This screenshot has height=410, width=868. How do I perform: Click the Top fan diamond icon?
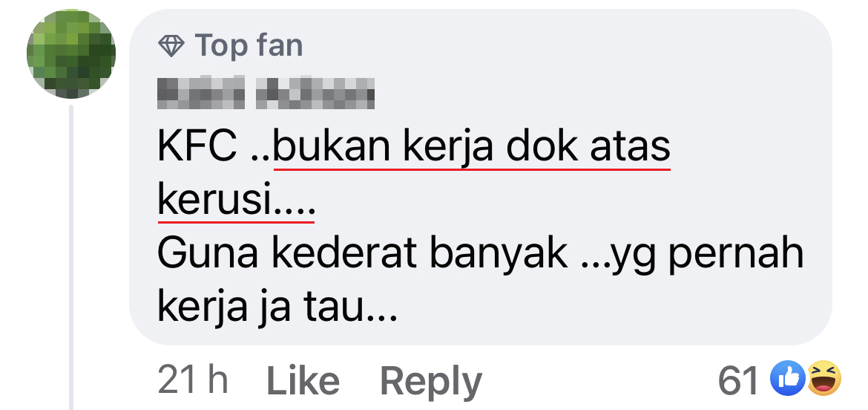pos(171,45)
